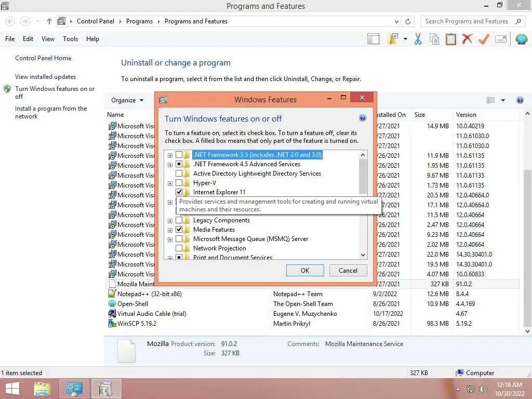The image size is (532, 399).
Task: Click the network tray icon
Action: [x=470, y=389]
